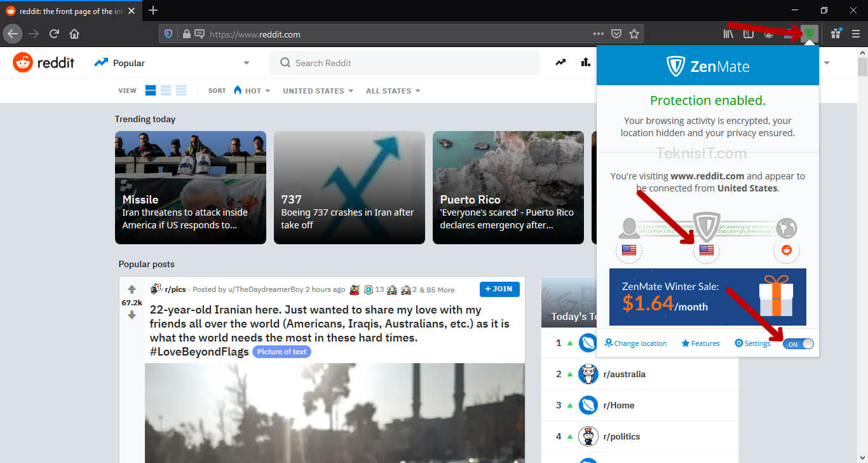868x463 pixels.
Task: Click the Trending today heading
Action: pyautogui.click(x=145, y=119)
